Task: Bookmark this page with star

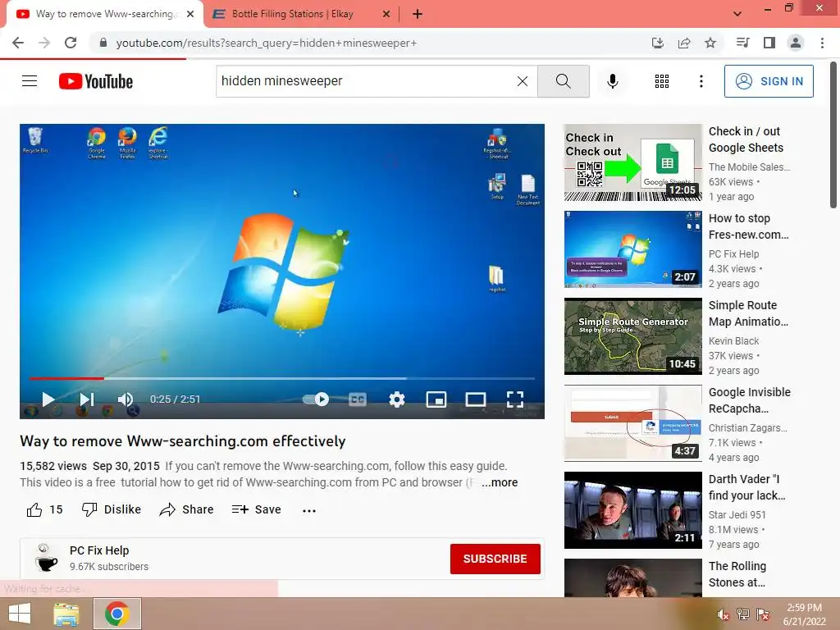Action: (710, 43)
